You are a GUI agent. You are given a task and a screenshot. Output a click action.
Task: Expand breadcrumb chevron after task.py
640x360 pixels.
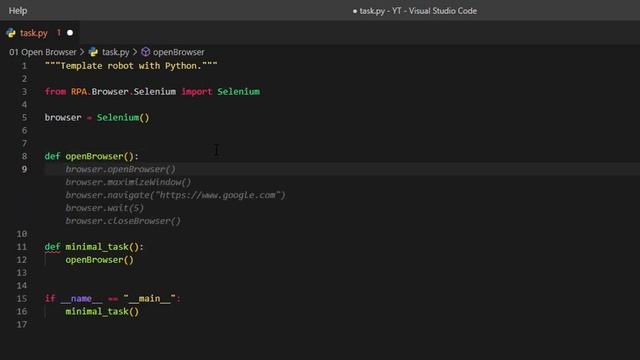tap(135, 52)
